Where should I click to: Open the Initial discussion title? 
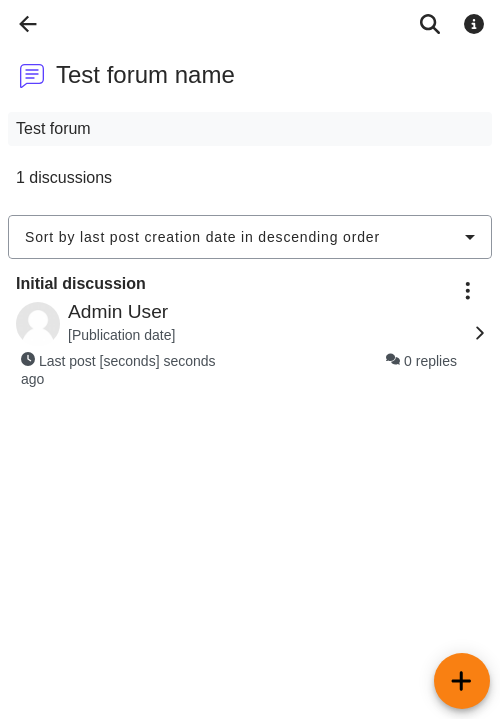point(81,283)
